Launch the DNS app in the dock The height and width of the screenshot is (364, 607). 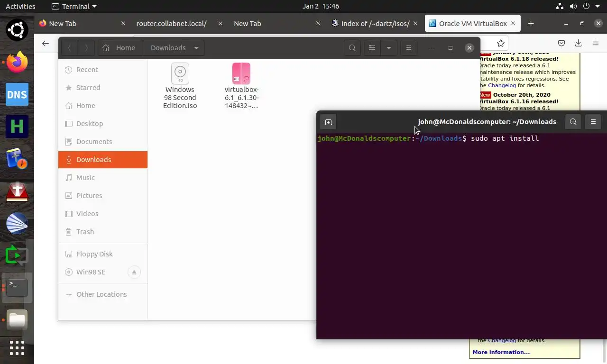(x=17, y=94)
